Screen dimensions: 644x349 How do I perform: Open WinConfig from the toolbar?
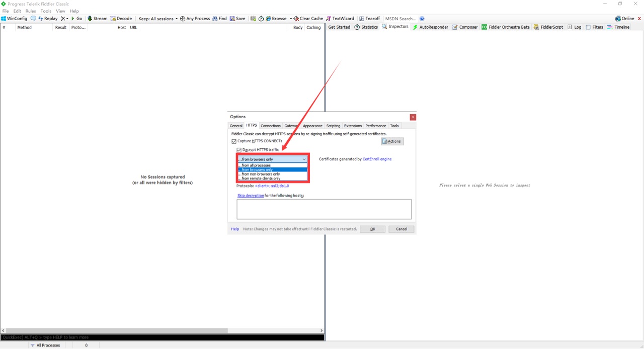coord(14,19)
